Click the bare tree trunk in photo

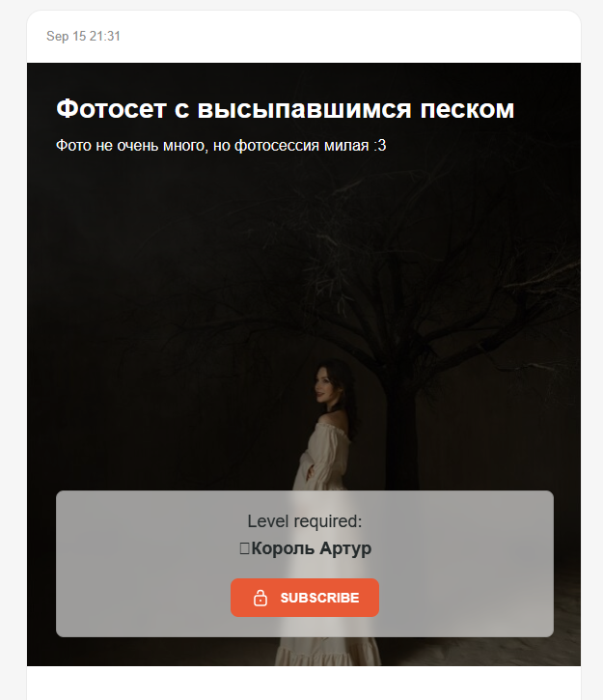[401, 442]
